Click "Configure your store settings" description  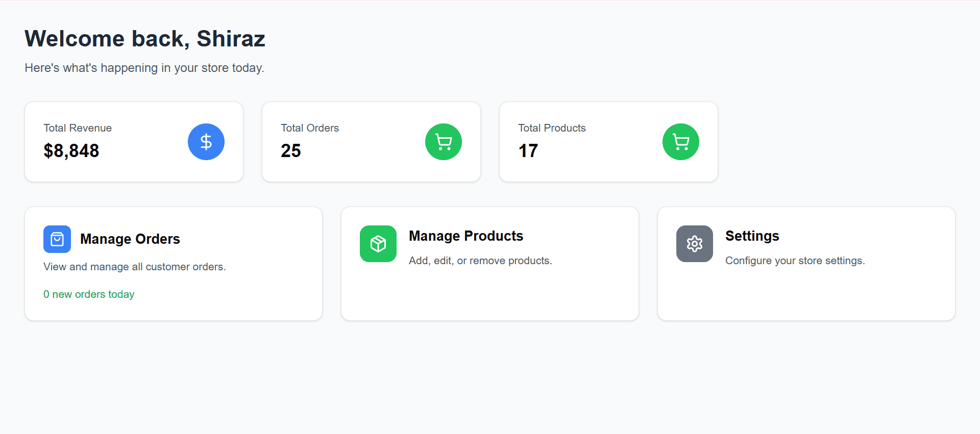click(795, 261)
